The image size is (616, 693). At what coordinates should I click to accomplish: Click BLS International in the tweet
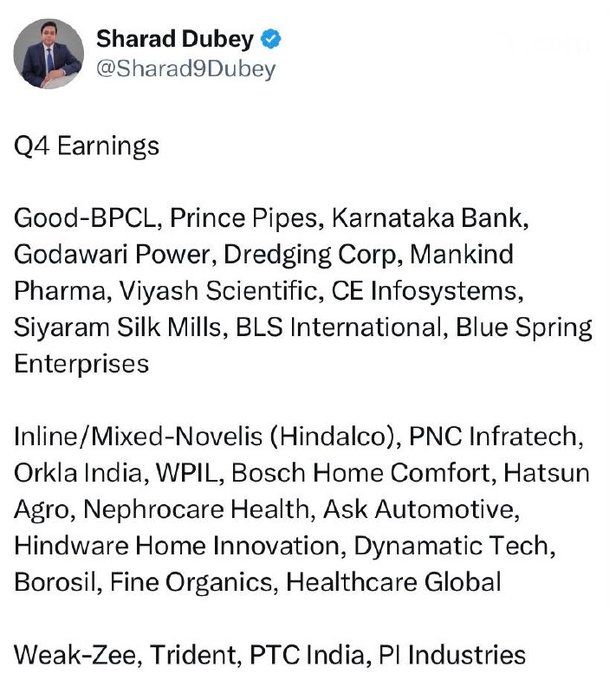pyautogui.click(x=339, y=328)
